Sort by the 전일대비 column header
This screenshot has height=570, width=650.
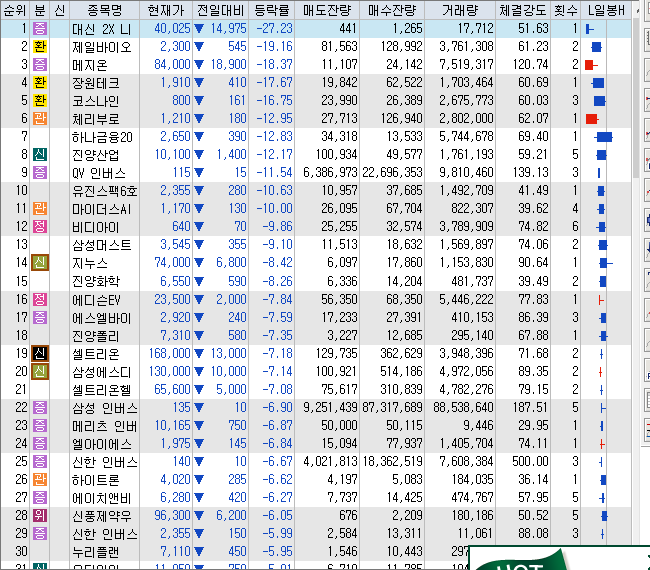[x=221, y=10]
